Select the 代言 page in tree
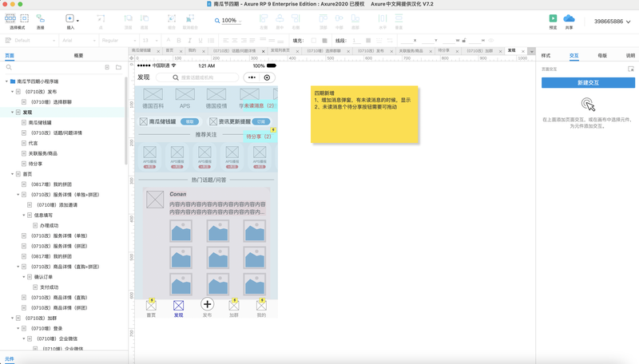639x364 pixels. [33, 143]
